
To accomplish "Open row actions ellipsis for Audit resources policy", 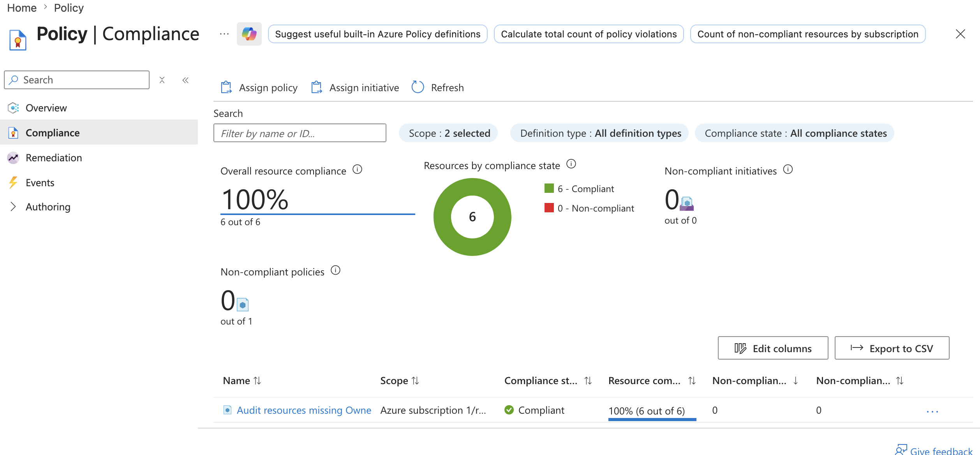I will pos(932,411).
